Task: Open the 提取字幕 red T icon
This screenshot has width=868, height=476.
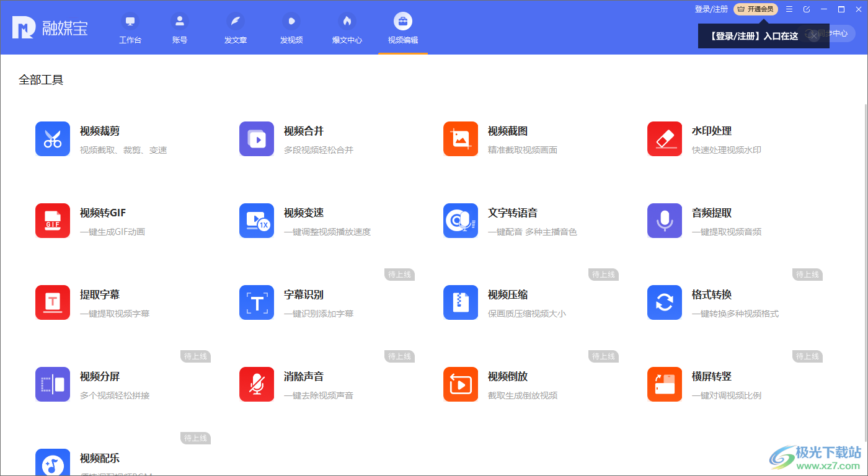Action: pyautogui.click(x=53, y=302)
